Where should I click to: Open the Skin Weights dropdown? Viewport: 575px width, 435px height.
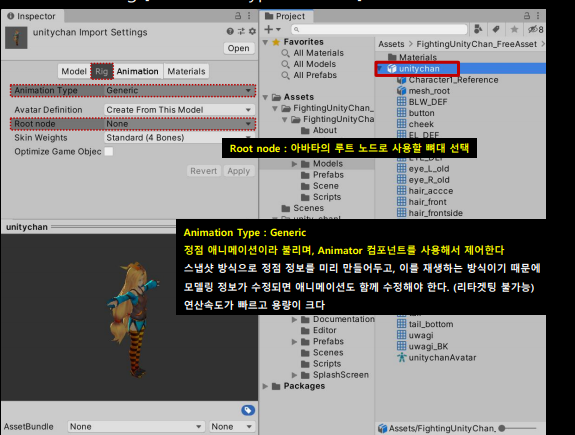coord(179,138)
